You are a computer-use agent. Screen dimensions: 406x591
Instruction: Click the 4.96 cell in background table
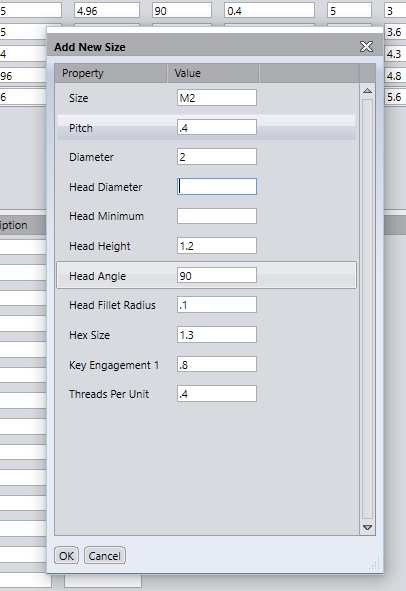[x=107, y=11]
